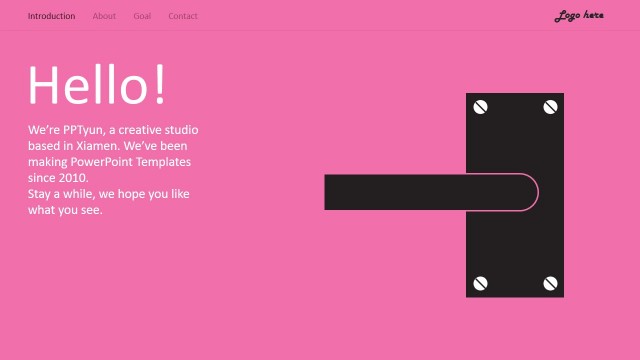Select the Goal navigation link
Image resolution: width=640 pixels, height=360 pixels.
tap(142, 16)
